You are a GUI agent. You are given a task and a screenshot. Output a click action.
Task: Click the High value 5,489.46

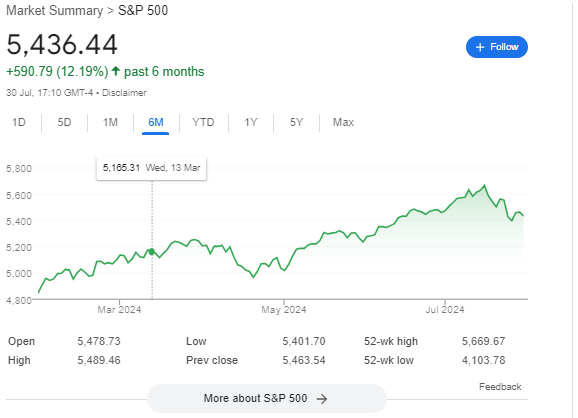click(x=99, y=360)
